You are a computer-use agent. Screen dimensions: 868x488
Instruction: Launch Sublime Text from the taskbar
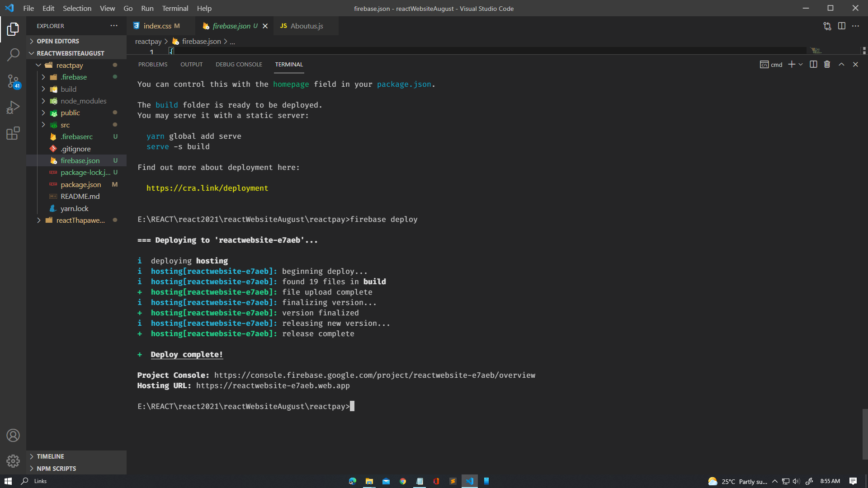[x=453, y=481]
